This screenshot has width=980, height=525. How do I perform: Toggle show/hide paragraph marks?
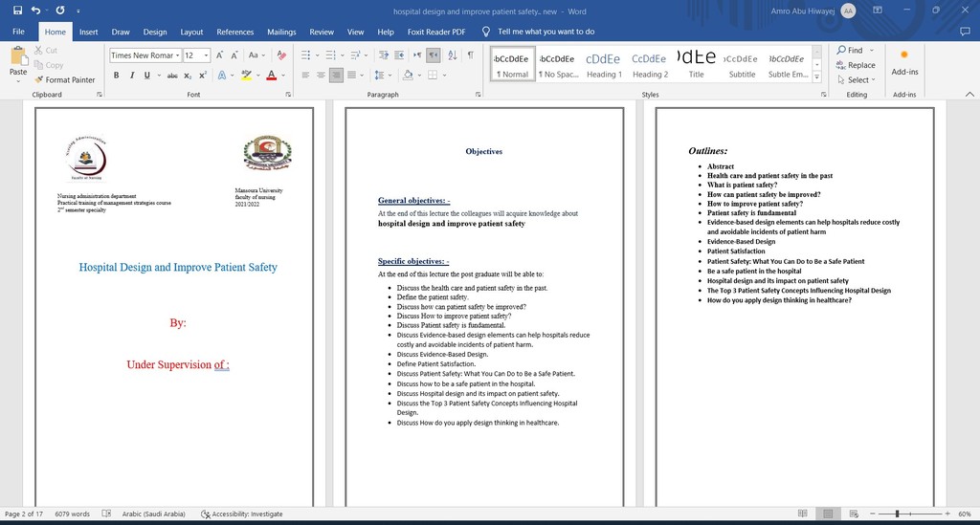(x=470, y=55)
